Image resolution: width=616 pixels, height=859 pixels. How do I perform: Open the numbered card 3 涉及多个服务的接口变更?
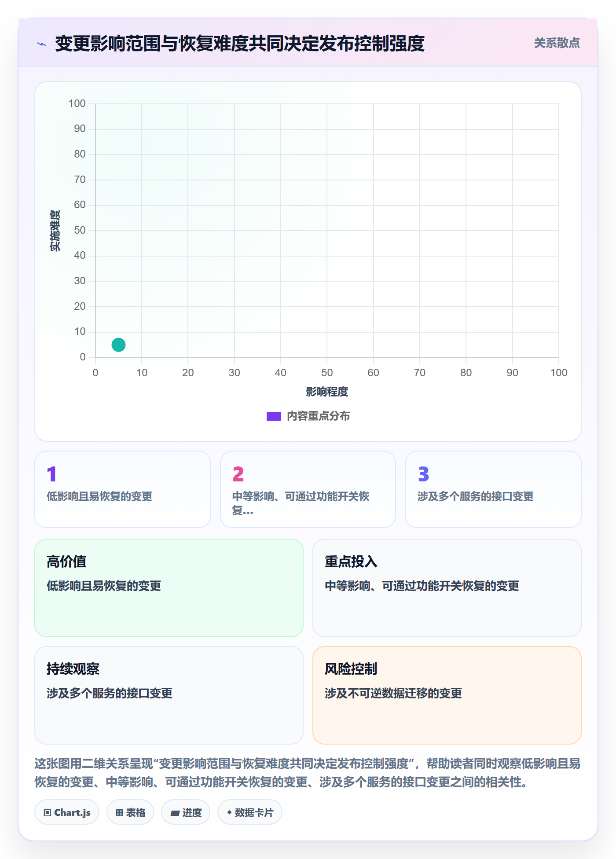click(x=493, y=489)
